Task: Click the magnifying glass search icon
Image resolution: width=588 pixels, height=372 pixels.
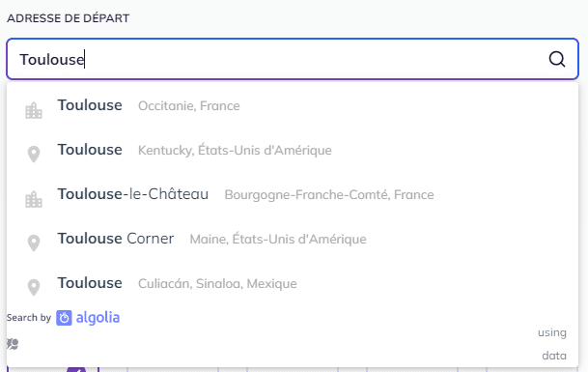Action: [x=557, y=59]
